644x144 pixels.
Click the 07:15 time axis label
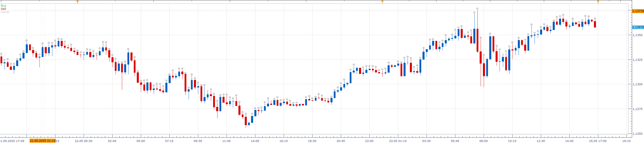click(169, 141)
